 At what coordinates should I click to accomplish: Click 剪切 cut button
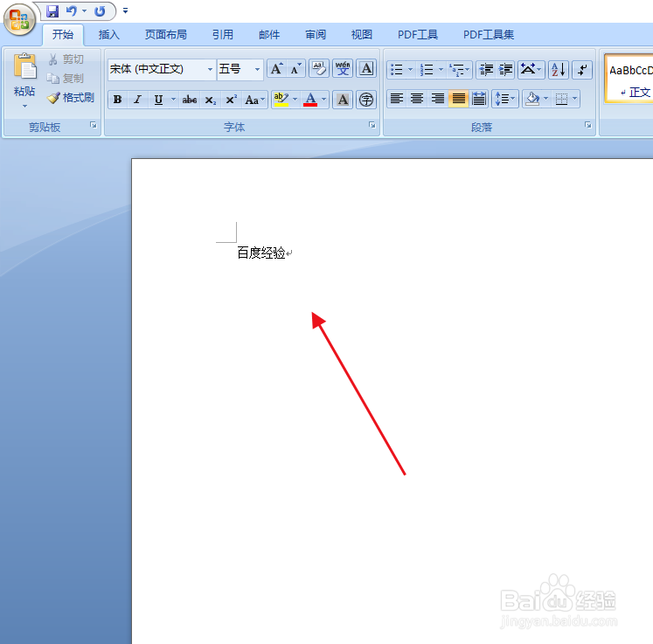67,59
